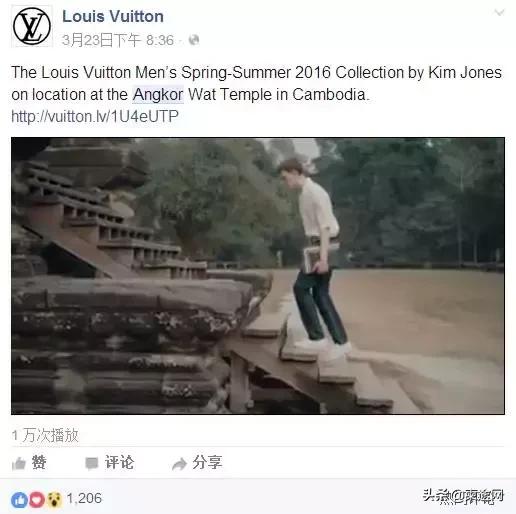This screenshot has height=514, width=516.
Task: Click the globe public-visibility icon
Action: click(194, 40)
